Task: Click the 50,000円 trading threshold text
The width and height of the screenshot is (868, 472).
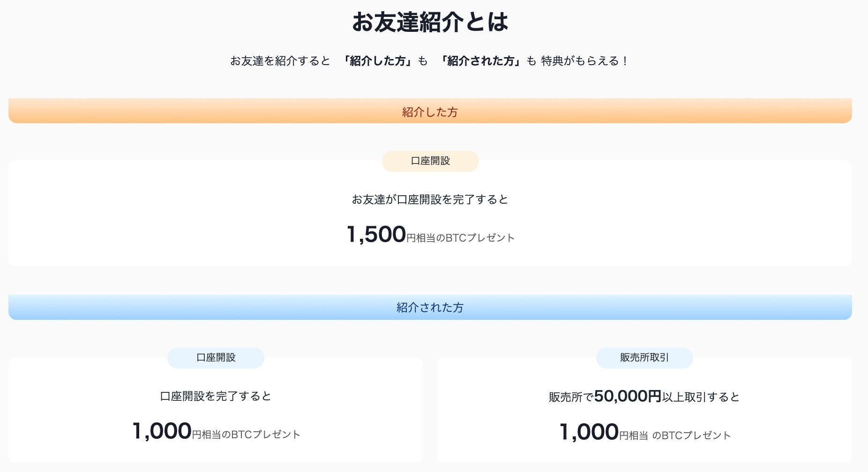Action: 627,396
